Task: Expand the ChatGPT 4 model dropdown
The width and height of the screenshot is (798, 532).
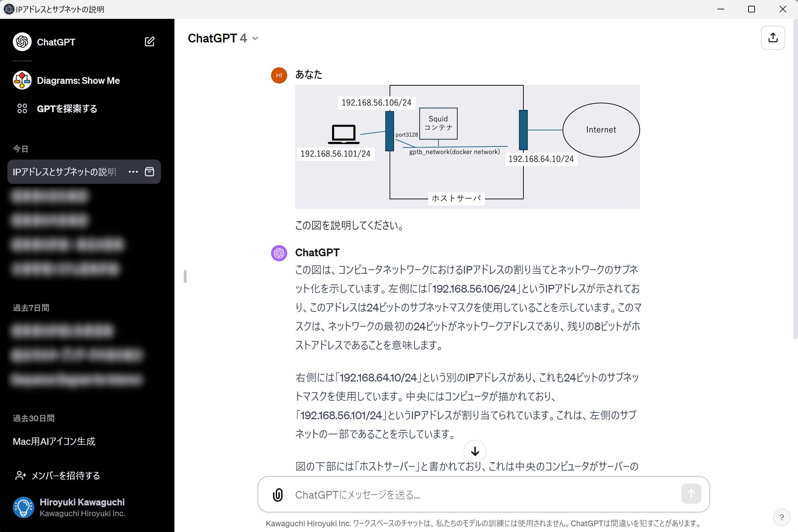Action: coord(223,38)
